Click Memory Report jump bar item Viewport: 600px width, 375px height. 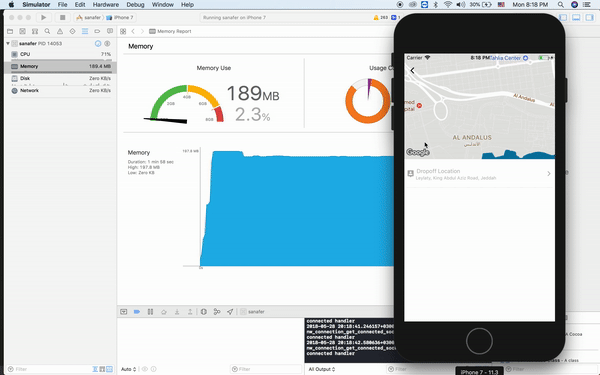tap(170, 31)
